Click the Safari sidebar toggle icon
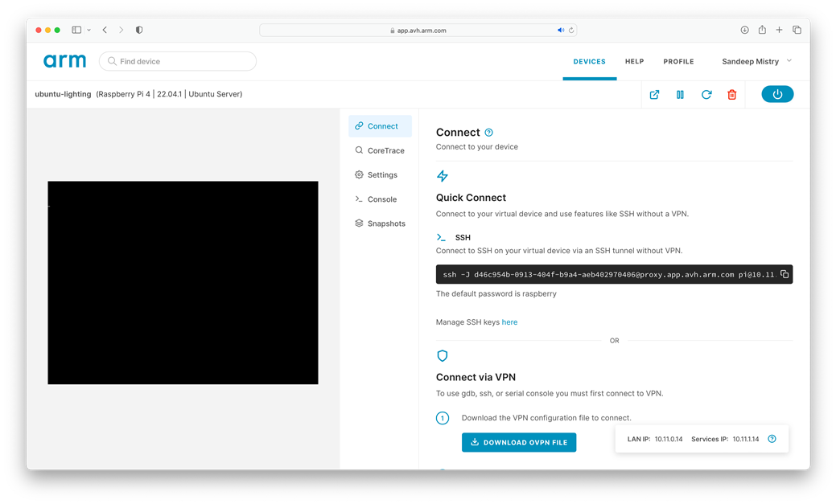This screenshot has height=504, width=836. click(x=76, y=31)
